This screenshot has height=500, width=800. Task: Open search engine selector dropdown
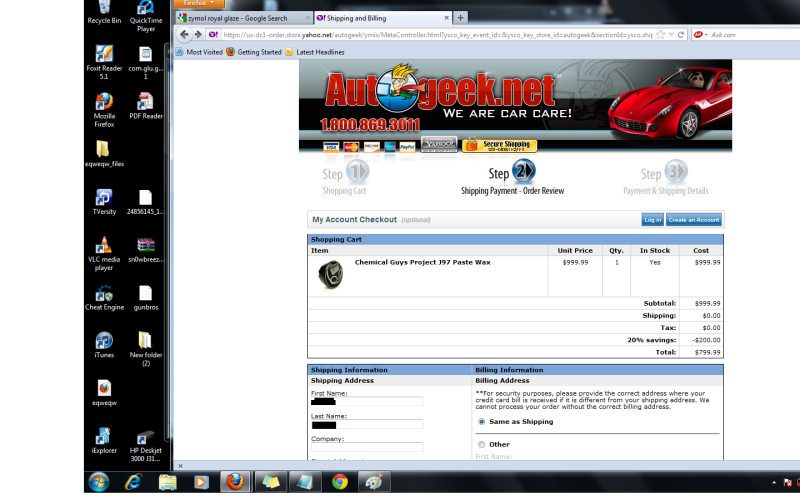701,35
